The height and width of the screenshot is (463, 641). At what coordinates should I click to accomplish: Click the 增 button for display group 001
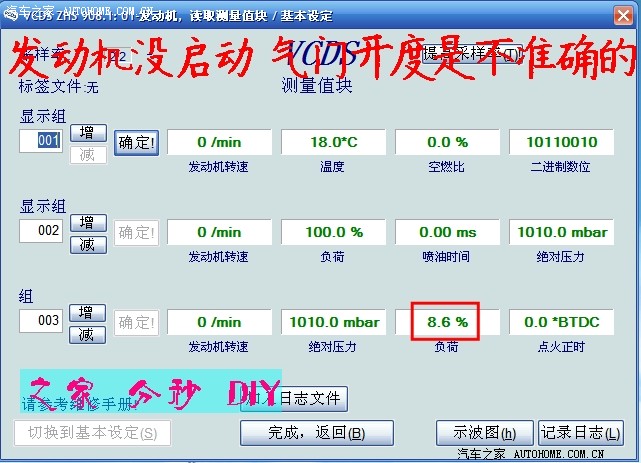click(x=87, y=132)
